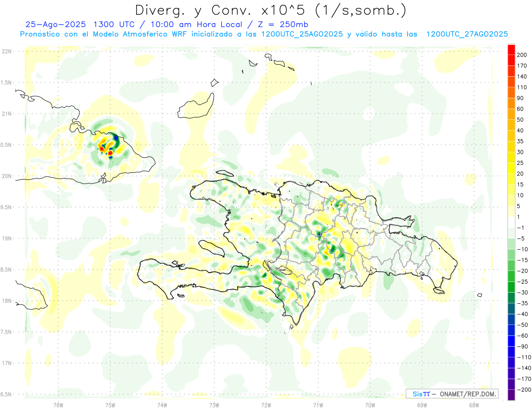Click the "-10" colorbar label
The image size is (532, 411).
[522, 249]
